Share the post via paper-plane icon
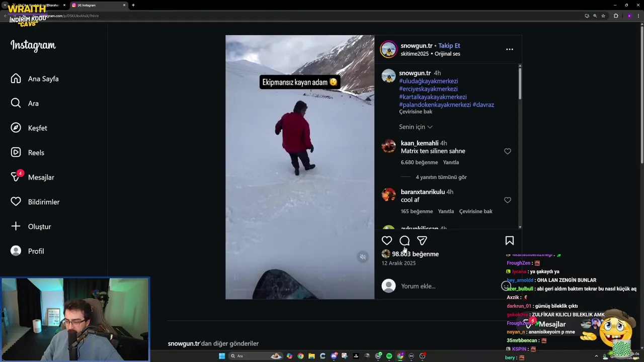This screenshot has width=644, height=362. tap(422, 241)
